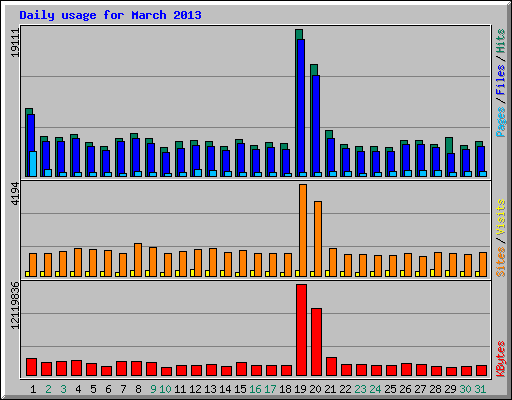Click the 'Daily usage for March 2013' title
Image resolution: width=512 pixels, height=400 pixels.
click(x=110, y=16)
